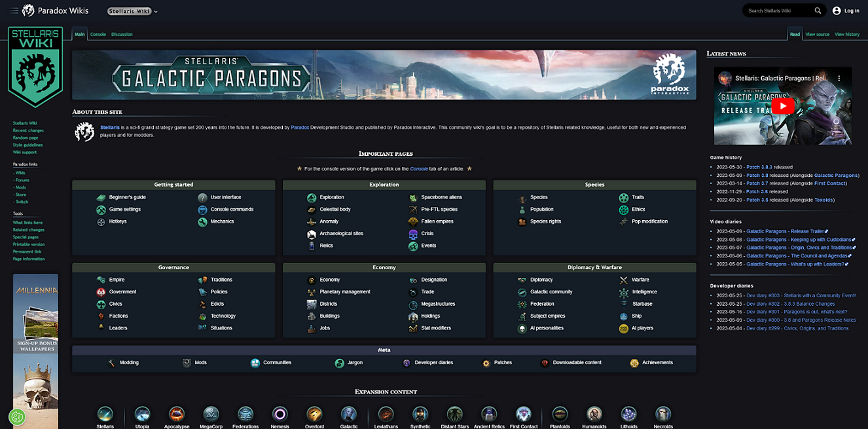Click the Console link in the star note
The height and width of the screenshot is (429, 868).
click(419, 169)
